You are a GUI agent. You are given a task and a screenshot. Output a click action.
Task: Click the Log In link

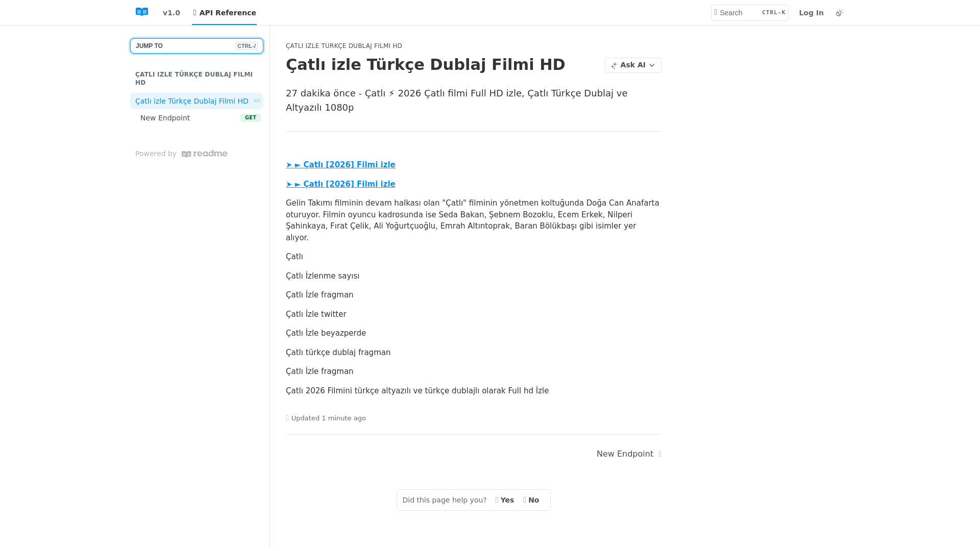(811, 13)
